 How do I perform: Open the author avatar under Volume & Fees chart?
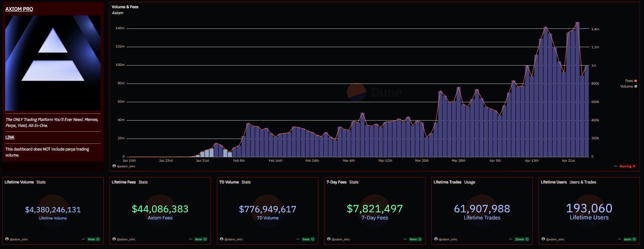coord(114,166)
